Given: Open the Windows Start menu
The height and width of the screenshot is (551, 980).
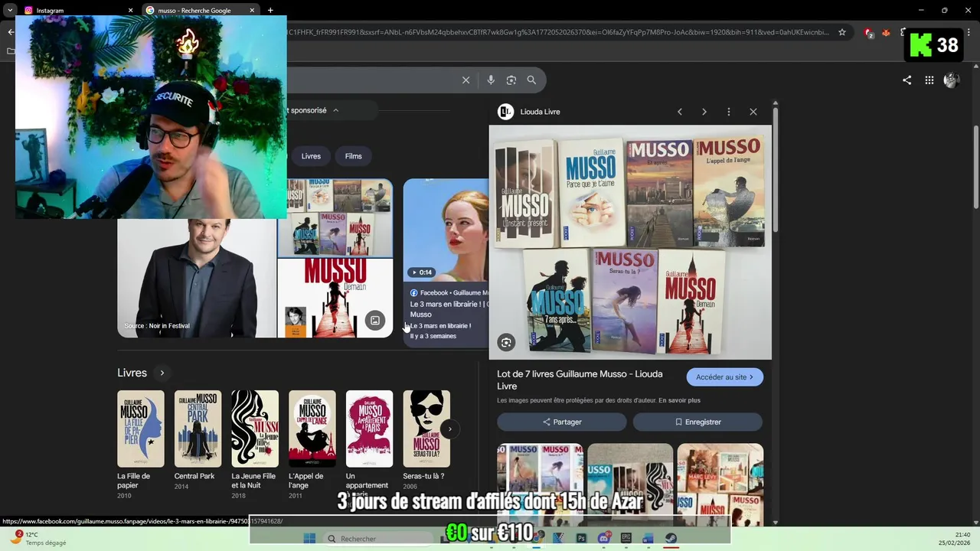Looking at the screenshot, I should click(309, 539).
